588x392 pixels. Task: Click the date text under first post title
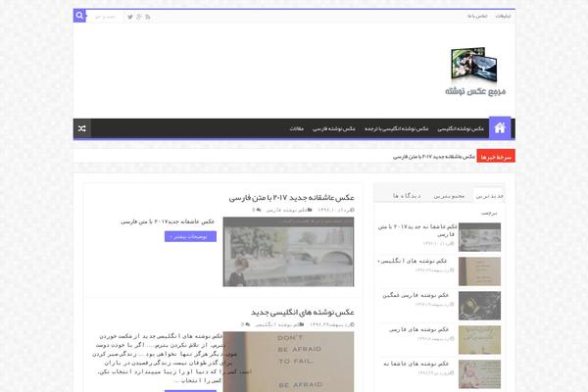pyautogui.click(x=336, y=210)
